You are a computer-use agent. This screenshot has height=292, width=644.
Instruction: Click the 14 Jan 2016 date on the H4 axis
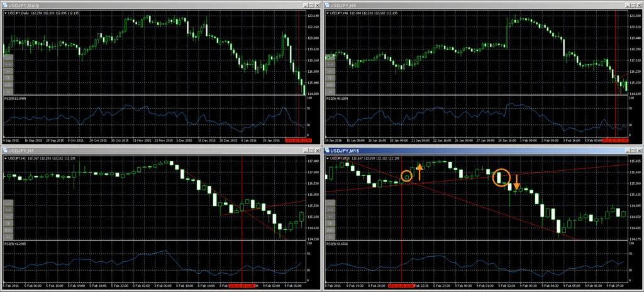coord(333,140)
